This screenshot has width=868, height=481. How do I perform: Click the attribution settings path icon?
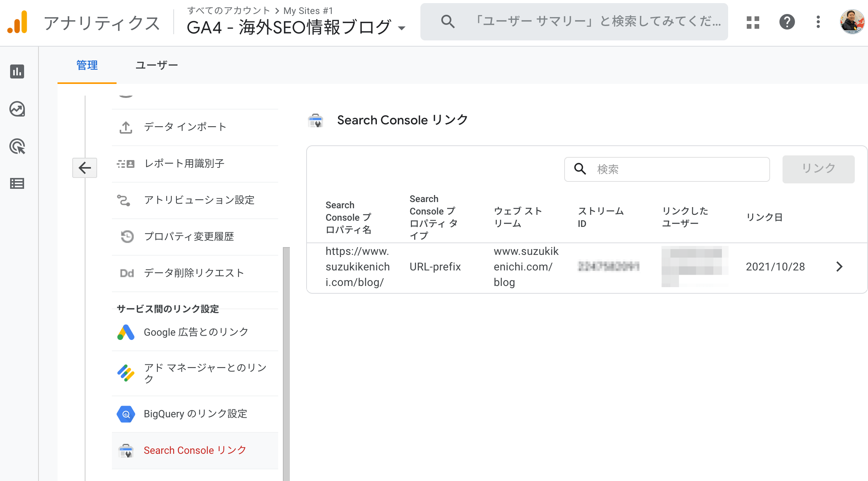pyautogui.click(x=124, y=200)
